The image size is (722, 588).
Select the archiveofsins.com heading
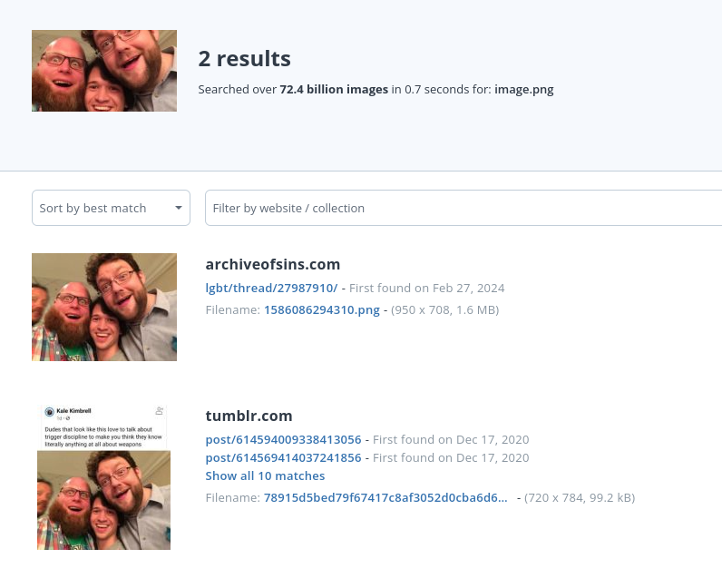(x=273, y=264)
